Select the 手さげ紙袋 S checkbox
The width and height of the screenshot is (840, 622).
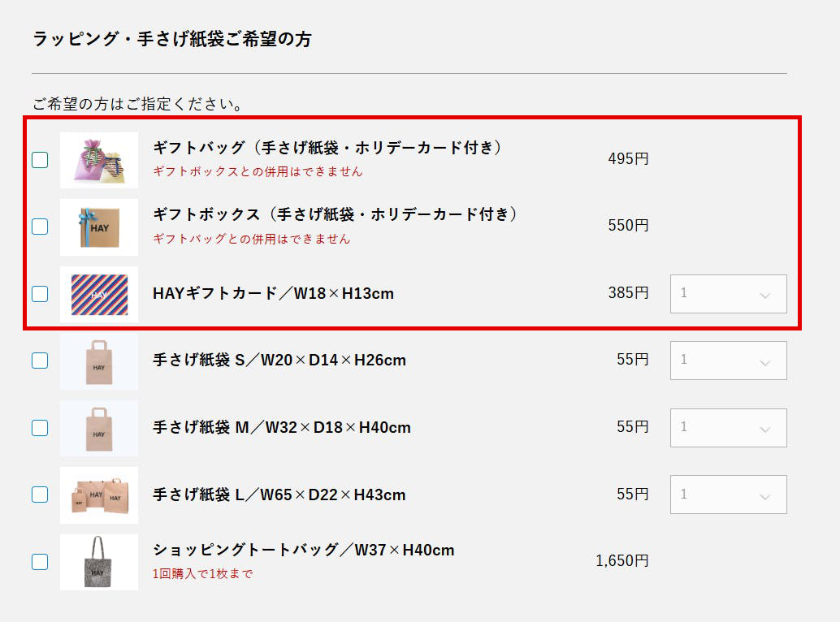pyautogui.click(x=40, y=361)
